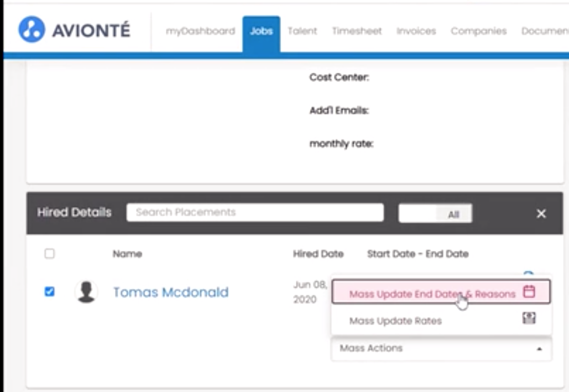Toggle the All placements filter switch

coord(435,214)
